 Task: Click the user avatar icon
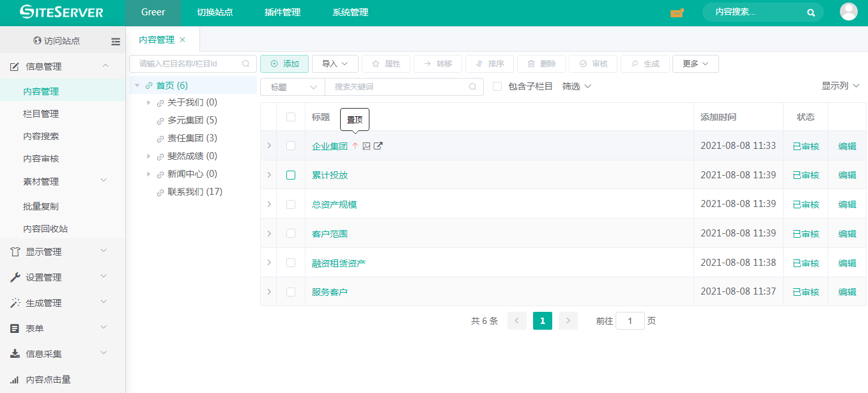pos(848,12)
